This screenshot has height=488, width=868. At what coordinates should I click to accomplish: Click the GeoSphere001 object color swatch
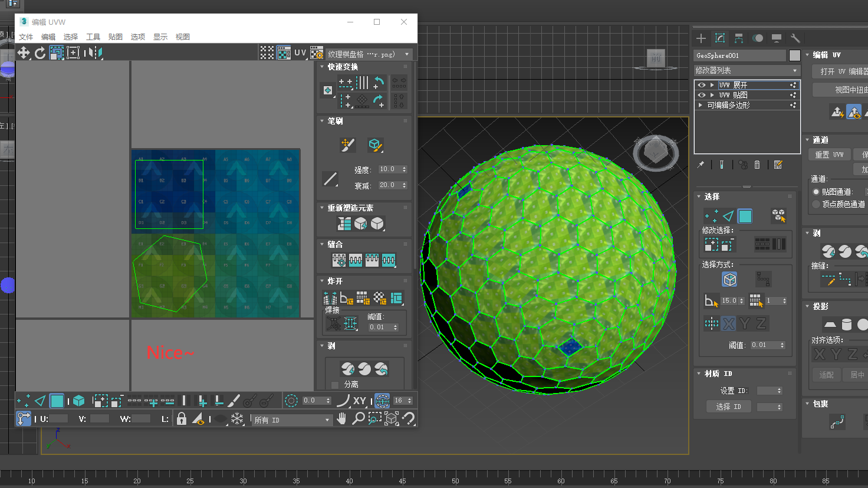tap(795, 55)
